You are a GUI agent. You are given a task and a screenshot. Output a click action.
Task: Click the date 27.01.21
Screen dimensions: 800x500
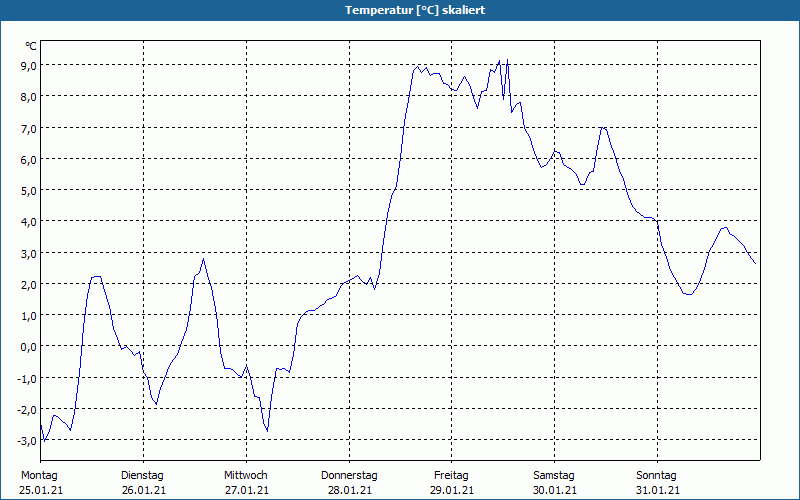click(x=246, y=490)
